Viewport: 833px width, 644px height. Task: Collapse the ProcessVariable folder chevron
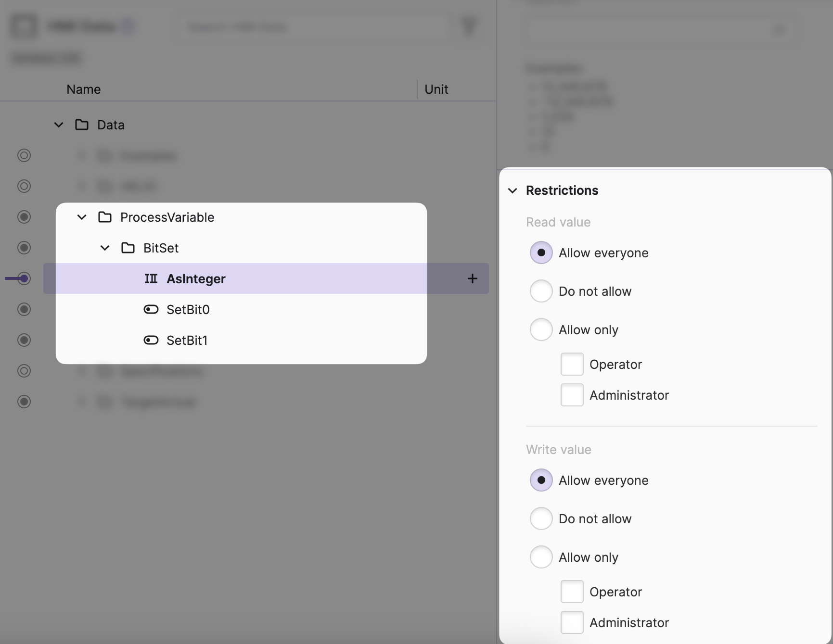(82, 217)
